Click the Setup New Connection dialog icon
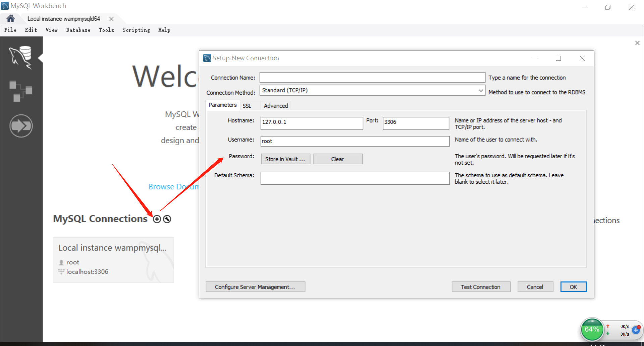 207,58
